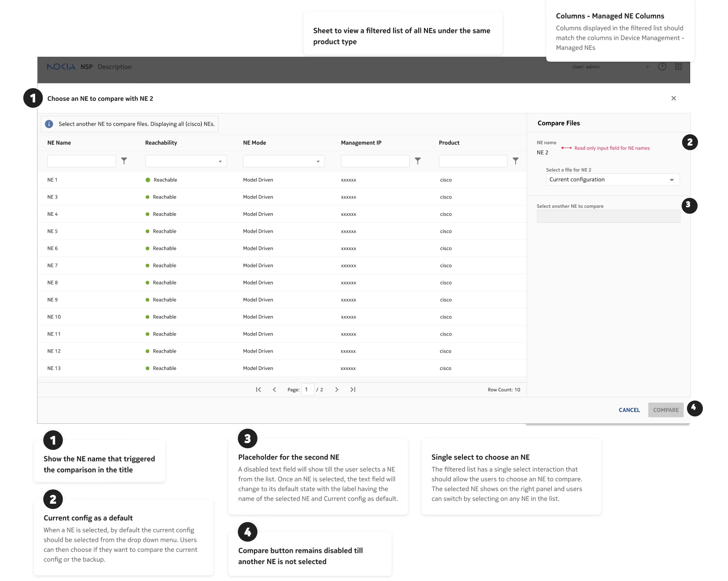Click the CANCEL button
Image resolution: width=728 pixels, height=581 pixels.
pos(629,410)
